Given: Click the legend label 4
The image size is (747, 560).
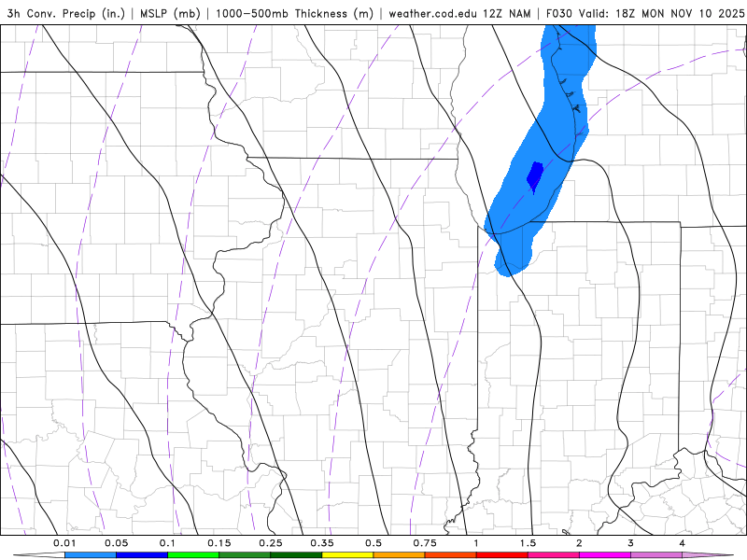Looking at the screenshot, I should tap(683, 543).
